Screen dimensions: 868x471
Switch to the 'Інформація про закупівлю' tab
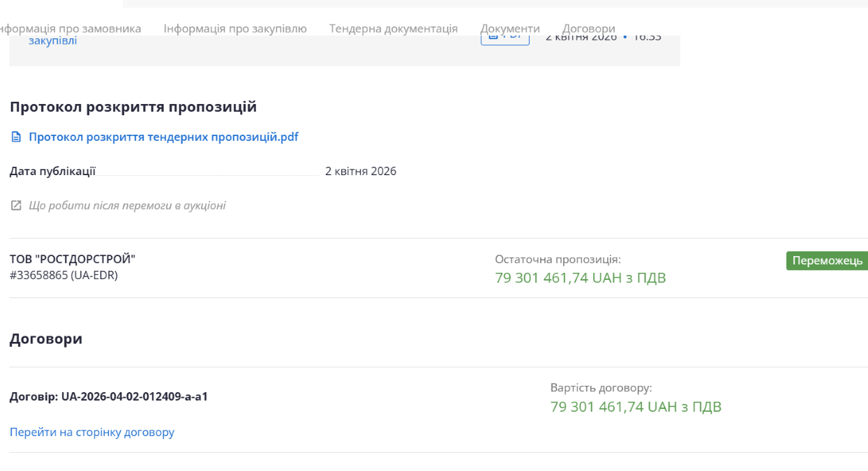pyautogui.click(x=235, y=29)
